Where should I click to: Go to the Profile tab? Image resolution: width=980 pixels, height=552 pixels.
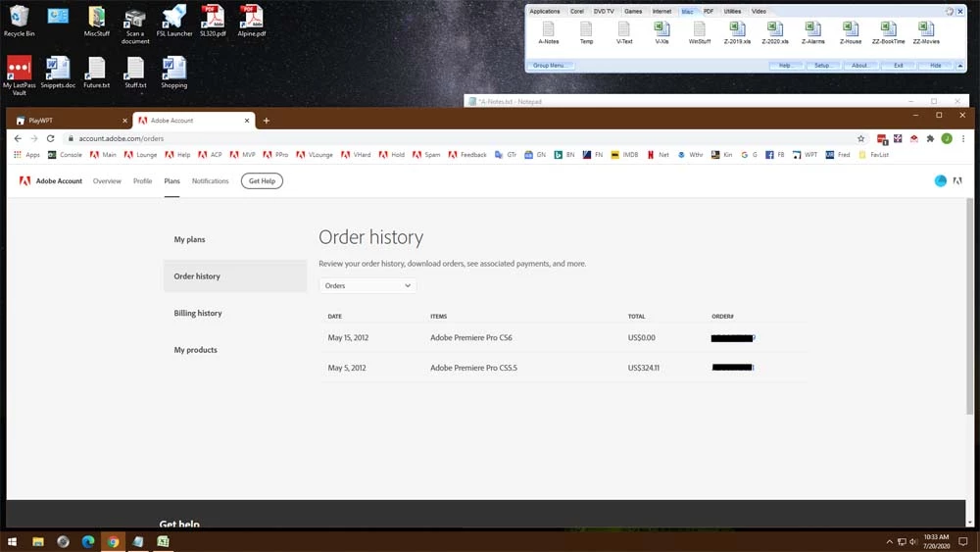coord(142,181)
